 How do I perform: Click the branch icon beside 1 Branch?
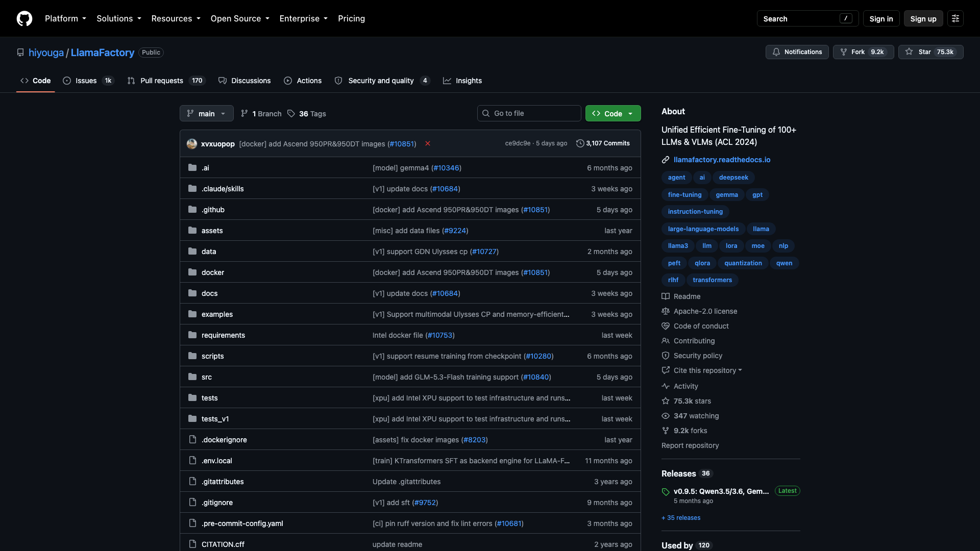(244, 113)
